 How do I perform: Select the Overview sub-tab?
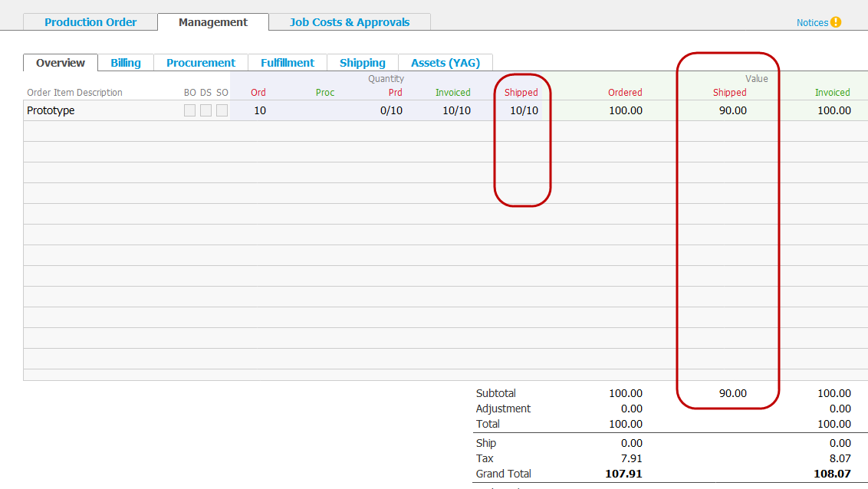(x=61, y=63)
